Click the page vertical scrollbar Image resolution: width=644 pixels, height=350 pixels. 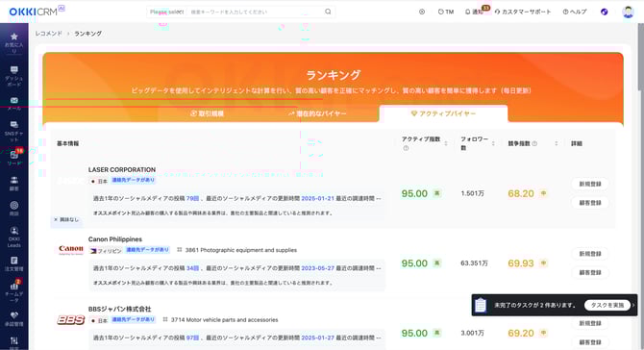(641, 57)
